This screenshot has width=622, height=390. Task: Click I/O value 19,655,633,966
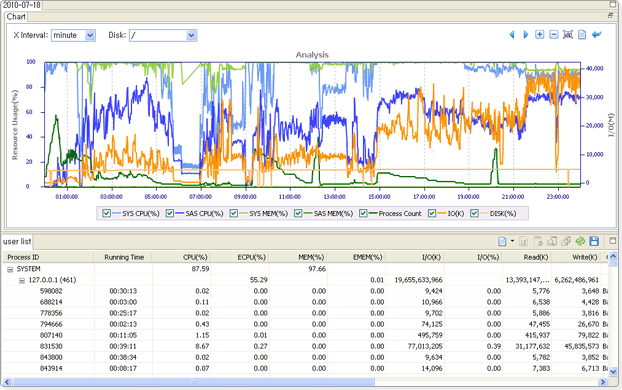click(x=418, y=280)
